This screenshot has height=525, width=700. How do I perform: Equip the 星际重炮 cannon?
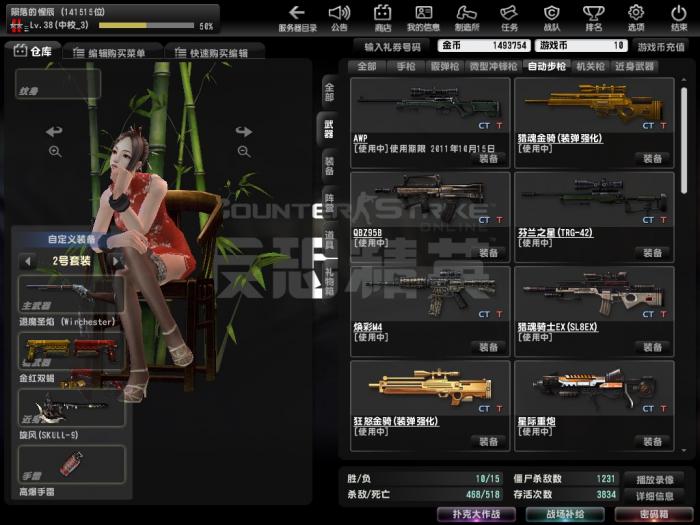(x=652, y=442)
